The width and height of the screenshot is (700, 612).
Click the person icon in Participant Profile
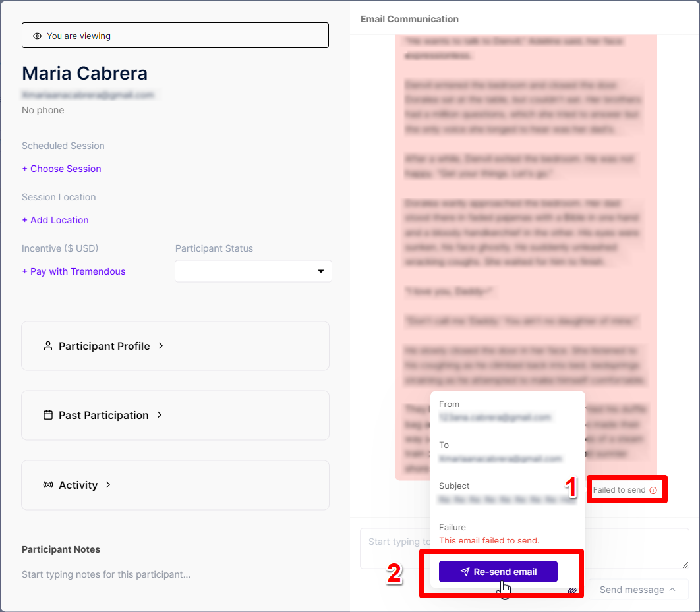click(47, 346)
